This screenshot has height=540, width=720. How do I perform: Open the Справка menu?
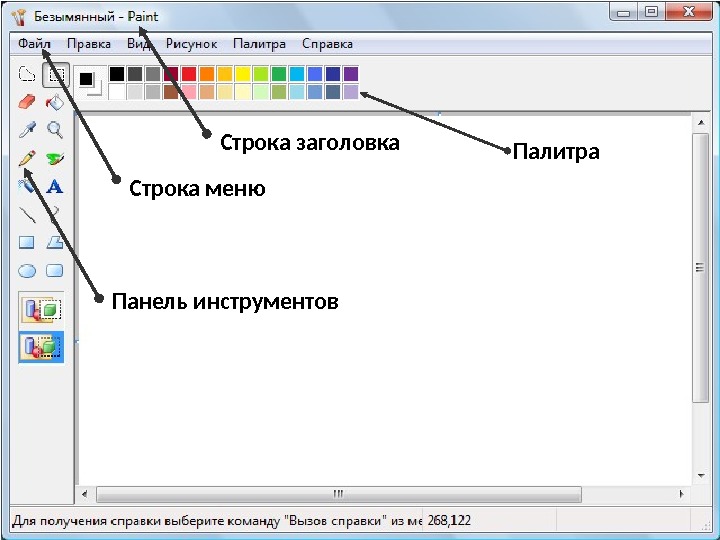coord(327,44)
